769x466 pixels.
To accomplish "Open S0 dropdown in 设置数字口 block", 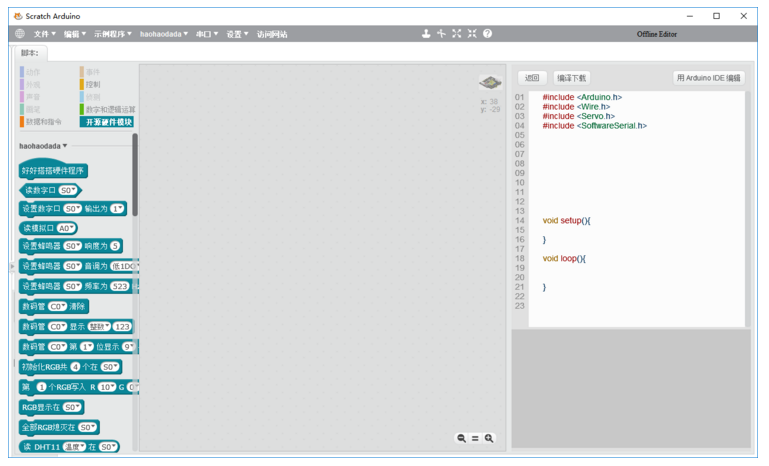I will pos(73,208).
